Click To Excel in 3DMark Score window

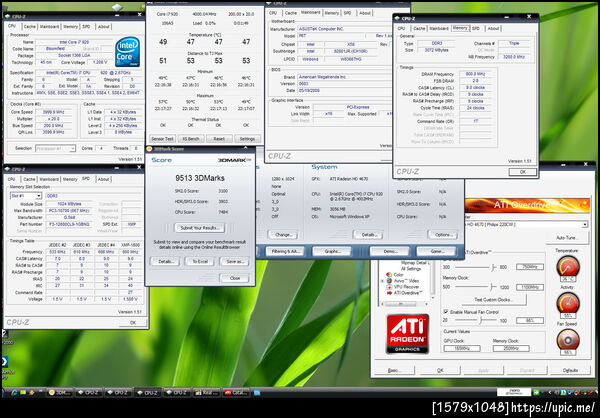(x=199, y=262)
